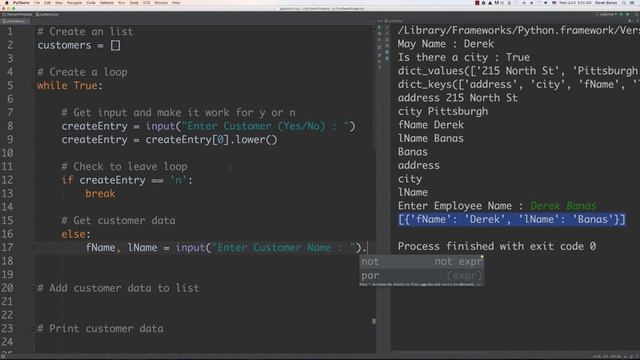640x360 pixels.
Task: Open the Run panel settings gear
Action: click(630, 21)
